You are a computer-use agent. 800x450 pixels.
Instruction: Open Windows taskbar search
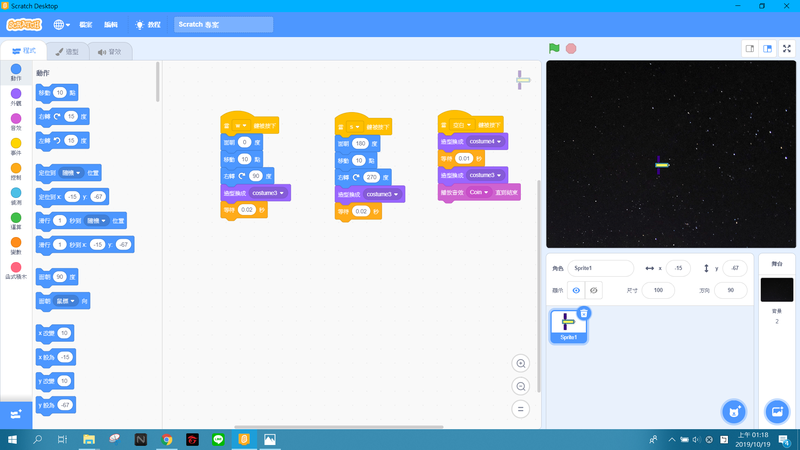pos(37,439)
